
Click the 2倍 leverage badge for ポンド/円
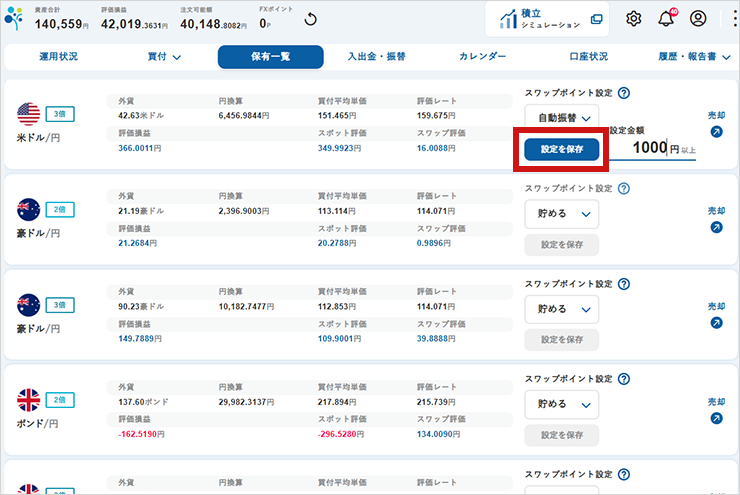[60, 400]
